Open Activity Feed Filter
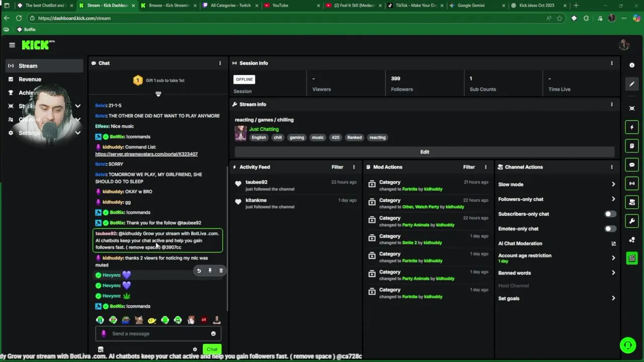644x362 pixels. 337,167
